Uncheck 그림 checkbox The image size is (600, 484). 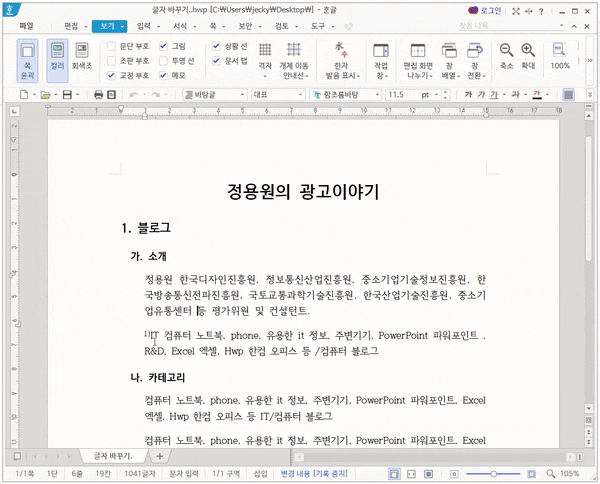click(x=163, y=46)
